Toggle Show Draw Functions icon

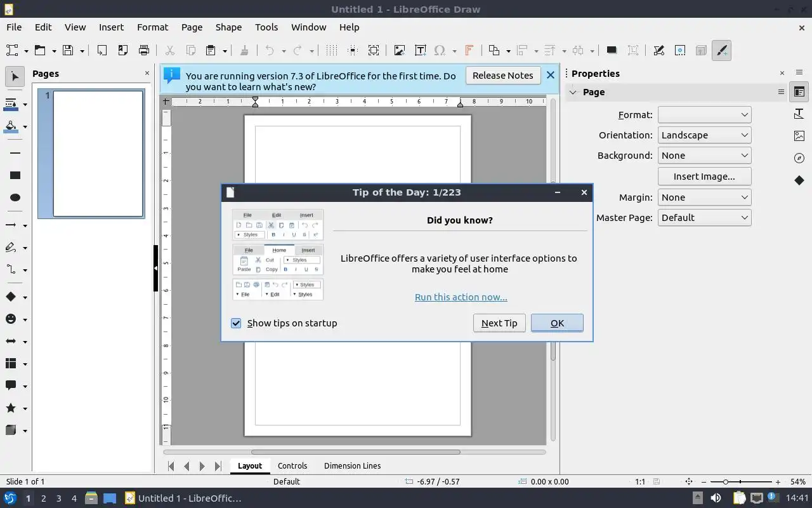(x=722, y=50)
